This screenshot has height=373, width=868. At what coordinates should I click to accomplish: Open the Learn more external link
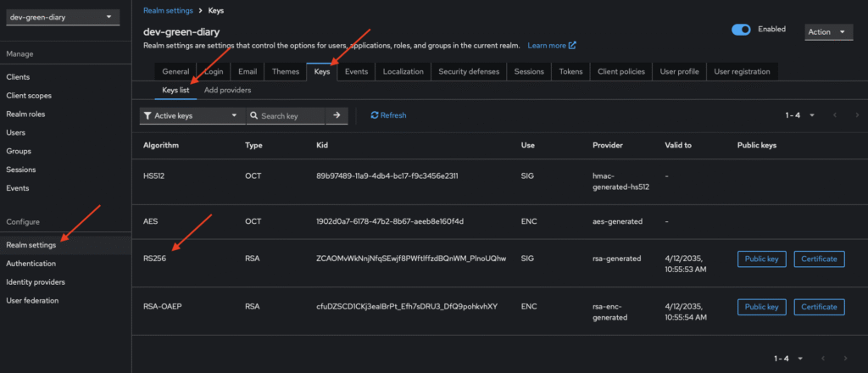(x=551, y=45)
